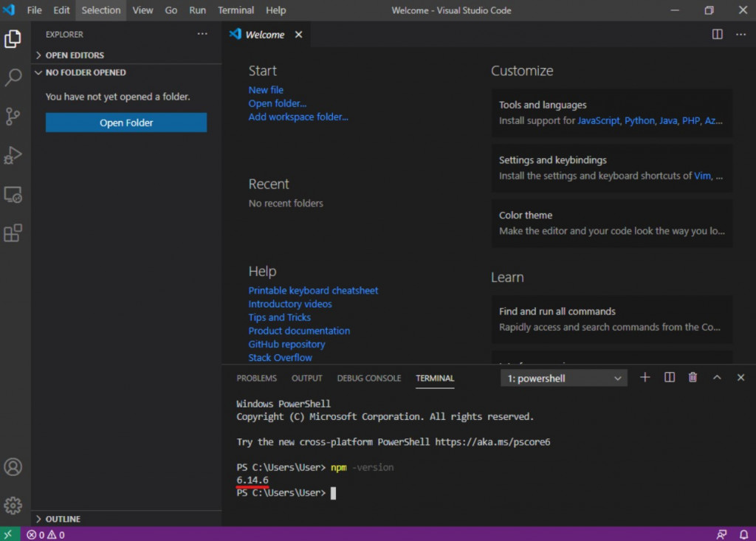Screen dimensions: 756x541
Task: Install PHP support link
Action: (x=690, y=120)
